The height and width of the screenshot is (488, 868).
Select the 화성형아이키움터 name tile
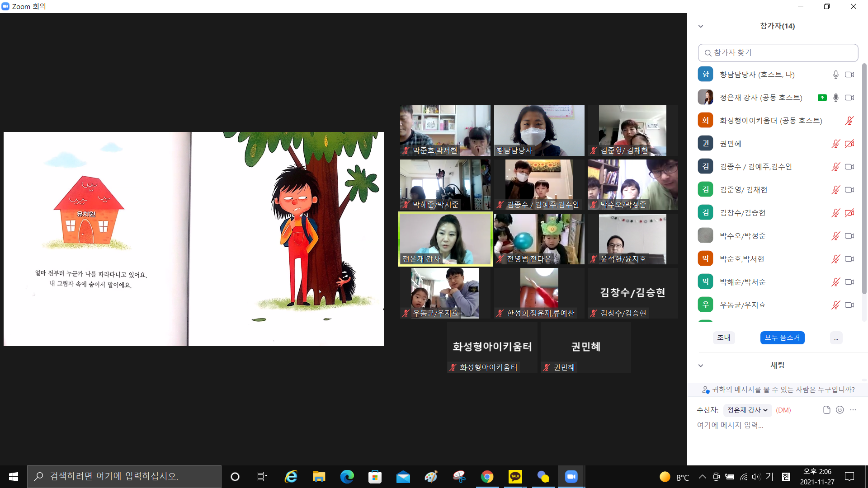(x=492, y=347)
